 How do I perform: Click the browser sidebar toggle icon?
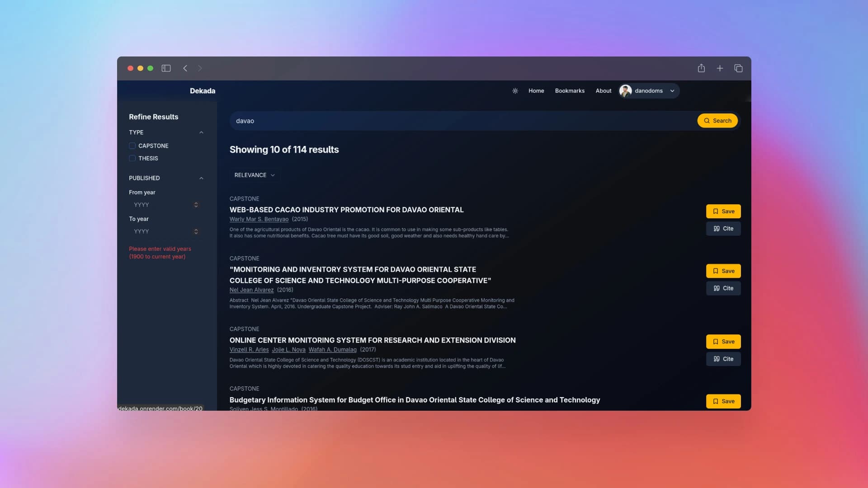click(x=166, y=68)
